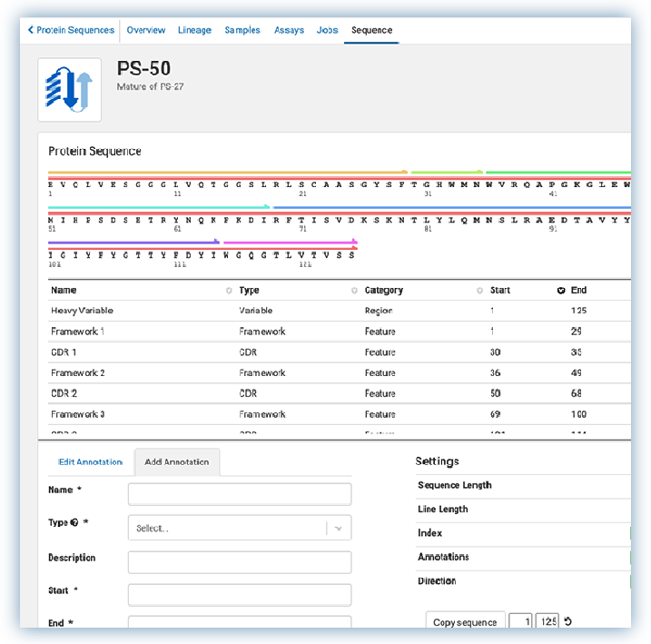Click the Sequence Length setting
This screenshot has height=644, width=651.
[455, 485]
